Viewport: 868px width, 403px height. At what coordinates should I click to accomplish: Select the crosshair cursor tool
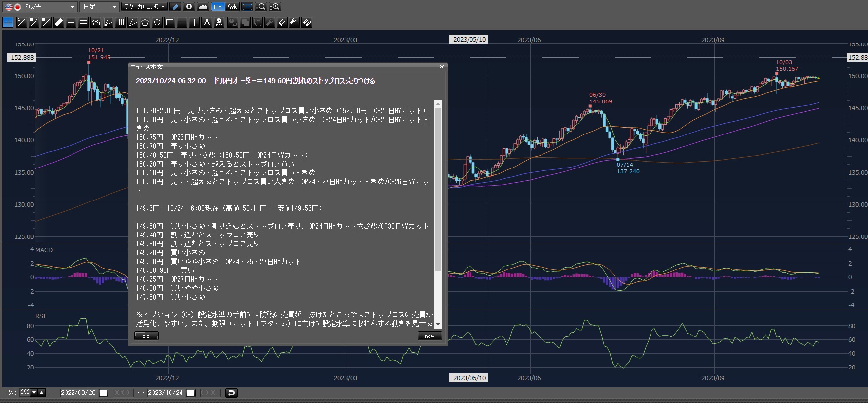8,22
